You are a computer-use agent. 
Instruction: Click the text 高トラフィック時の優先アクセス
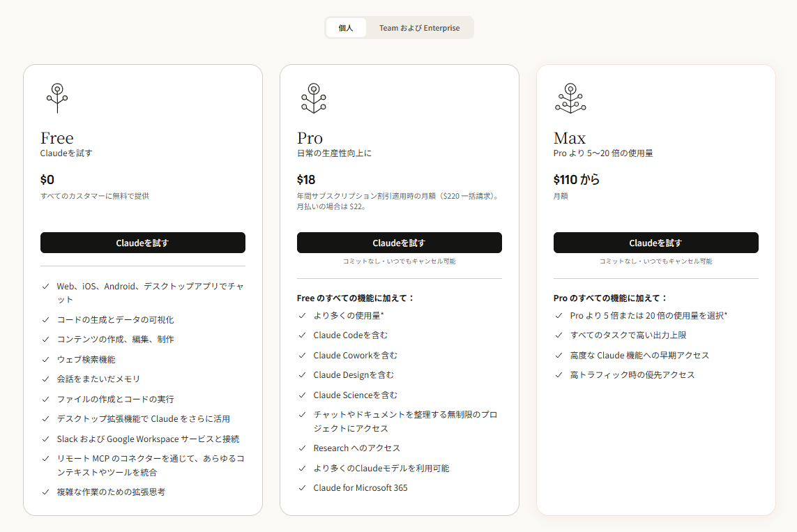point(632,375)
